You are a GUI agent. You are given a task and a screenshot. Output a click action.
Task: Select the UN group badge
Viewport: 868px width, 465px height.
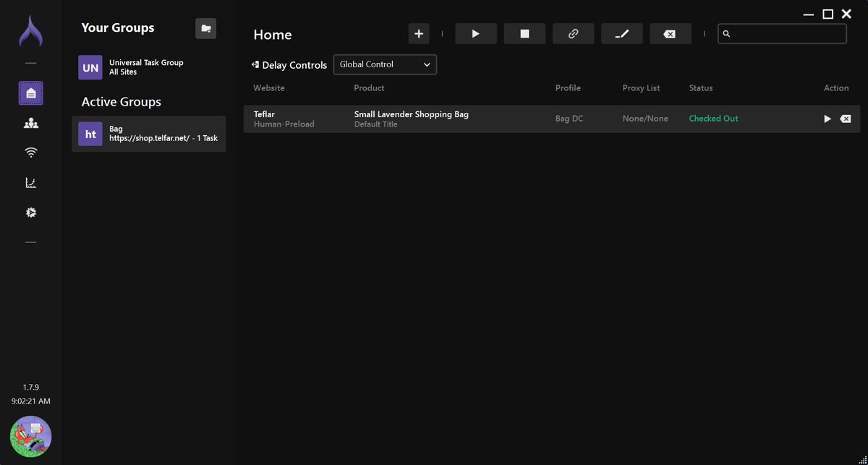(x=90, y=68)
